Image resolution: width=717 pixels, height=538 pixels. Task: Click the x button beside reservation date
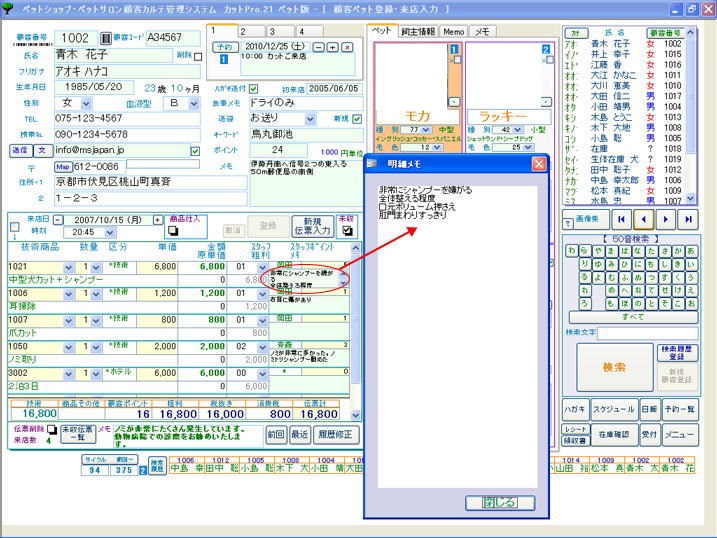[x=347, y=47]
